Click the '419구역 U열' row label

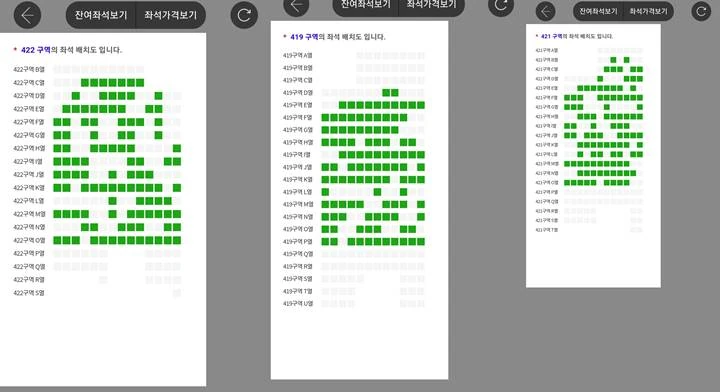298,303
